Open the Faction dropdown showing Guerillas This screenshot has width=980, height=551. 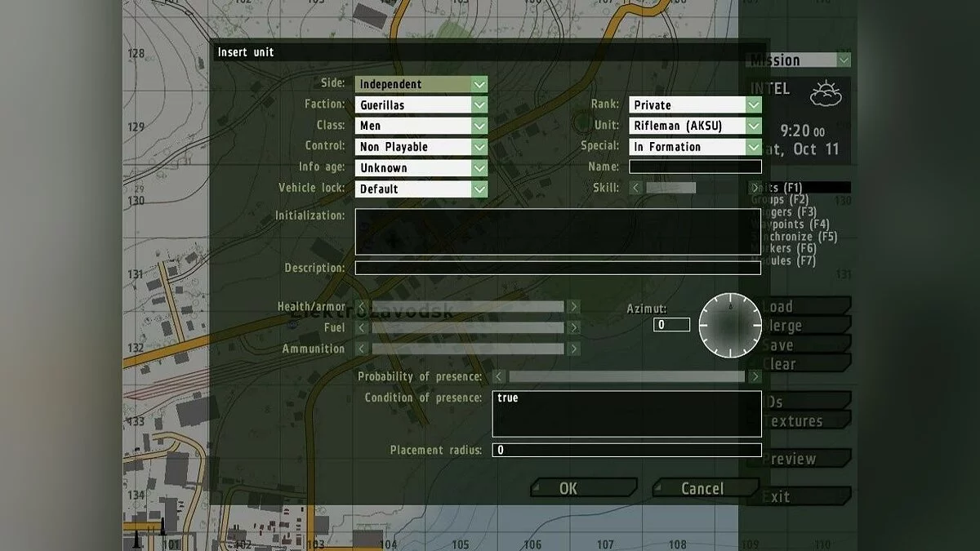coord(421,104)
